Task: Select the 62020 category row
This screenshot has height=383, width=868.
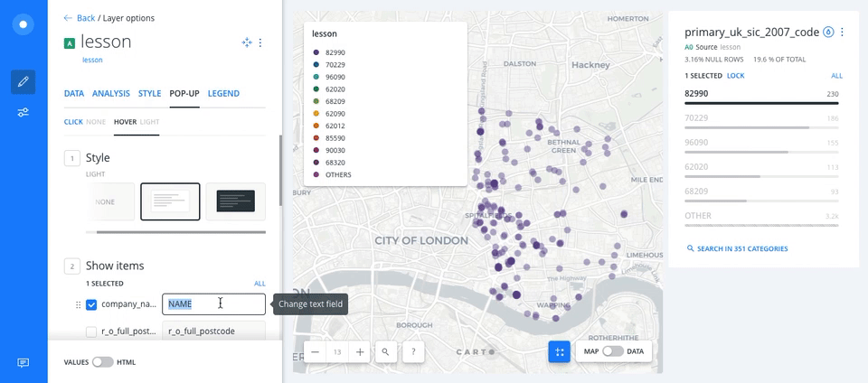Action: [761, 170]
